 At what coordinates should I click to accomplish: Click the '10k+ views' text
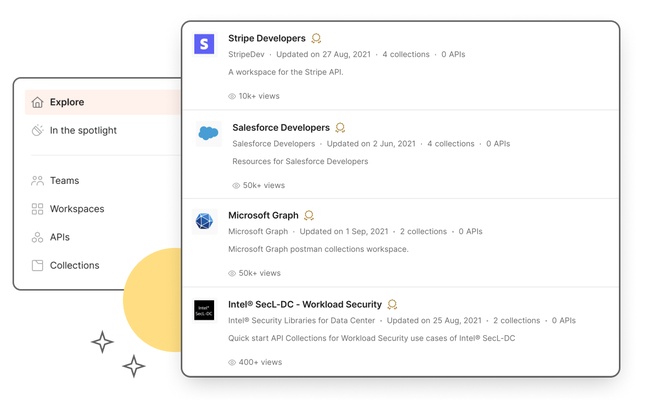pyautogui.click(x=259, y=96)
